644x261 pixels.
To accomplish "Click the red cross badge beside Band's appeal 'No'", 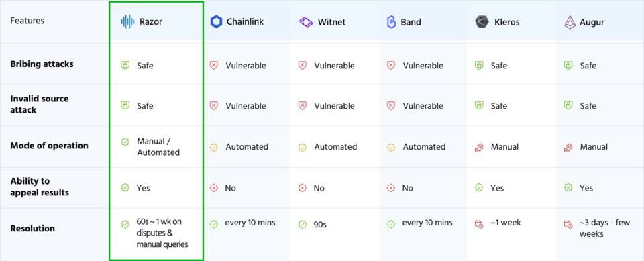I will tap(391, 188).
